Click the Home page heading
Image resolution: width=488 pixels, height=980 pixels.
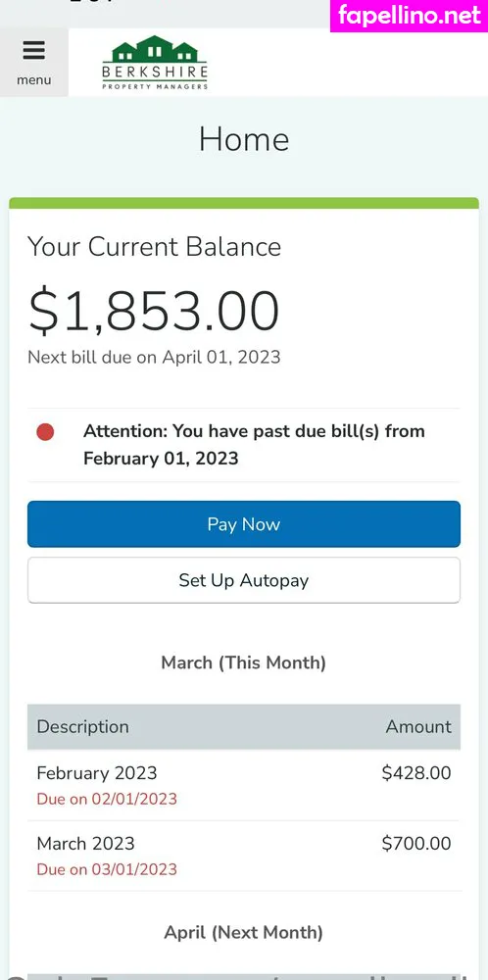point(244,139)
